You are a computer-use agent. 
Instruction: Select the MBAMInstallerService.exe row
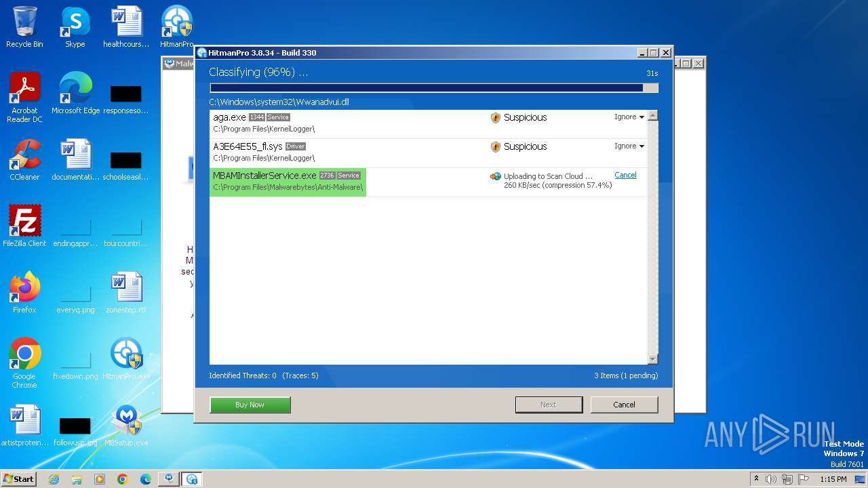[429, 182]
